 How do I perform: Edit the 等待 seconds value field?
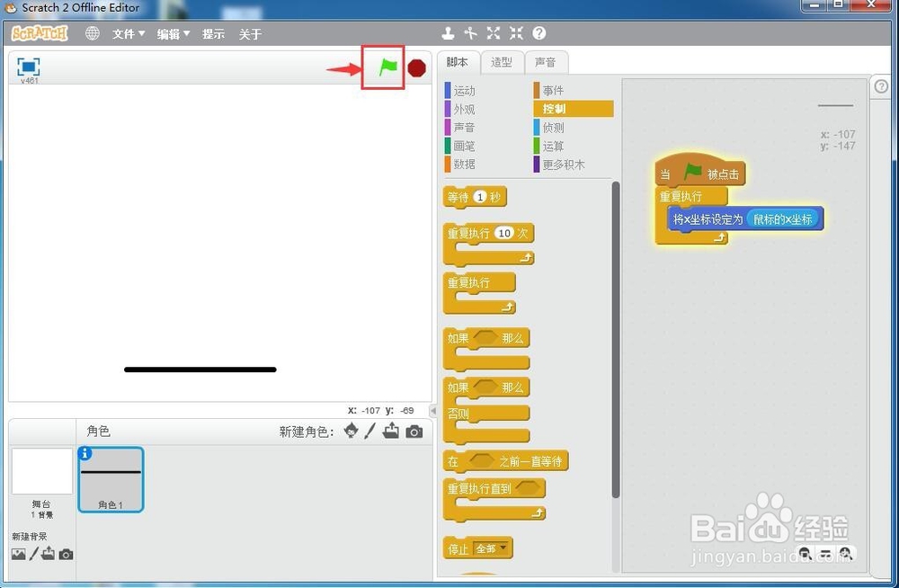[x=480, y=197]
